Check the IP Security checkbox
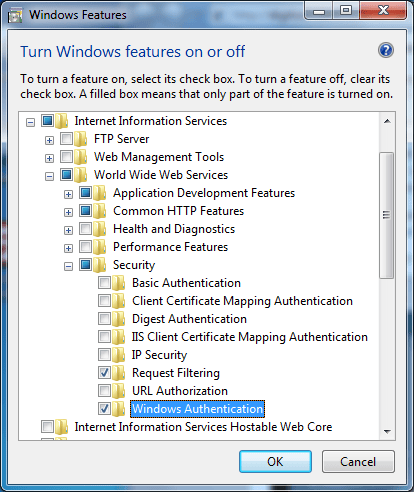This screenshot has height=492, width=414. [104, 354]
